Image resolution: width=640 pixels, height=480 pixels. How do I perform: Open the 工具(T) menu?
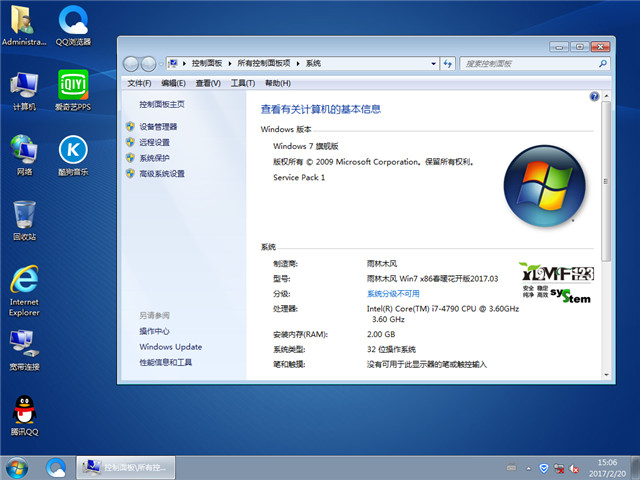pos(243,83)
